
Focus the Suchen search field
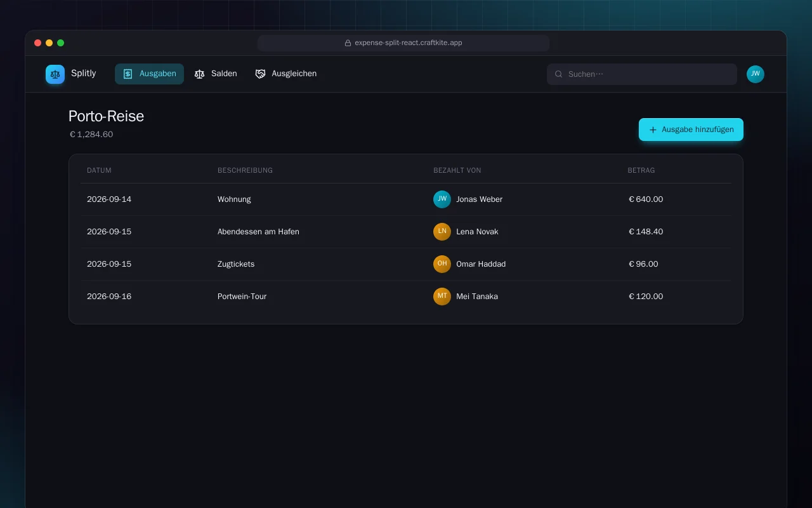pos(642,74)
